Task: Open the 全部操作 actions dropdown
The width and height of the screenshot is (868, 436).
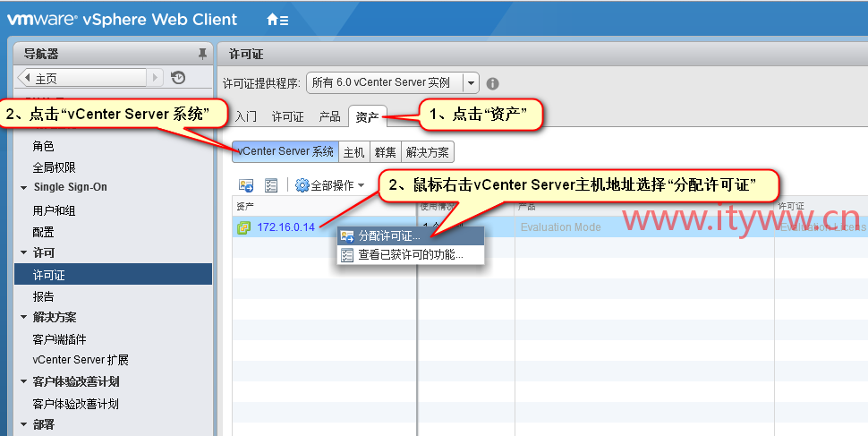Action: tap(330, 185)
